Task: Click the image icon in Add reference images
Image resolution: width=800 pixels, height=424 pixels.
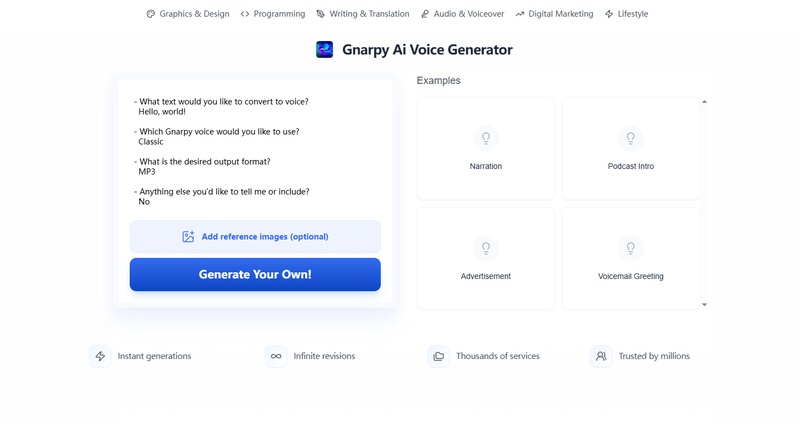Action: pyautogui.click(x=188, y=236)
